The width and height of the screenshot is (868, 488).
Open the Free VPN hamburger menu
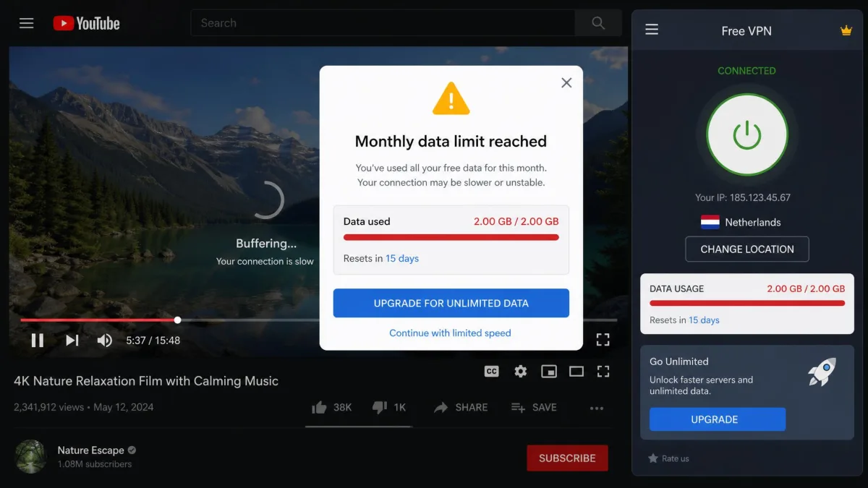(652, 30)
